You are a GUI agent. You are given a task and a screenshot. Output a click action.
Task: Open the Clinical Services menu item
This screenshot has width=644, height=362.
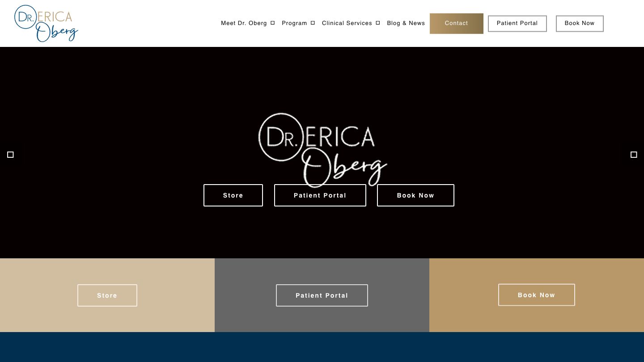(347, 23)
